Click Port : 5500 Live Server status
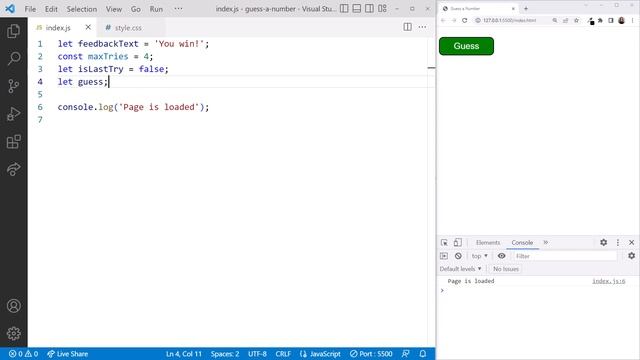This screenshot has height=360, width=640. [x=371, y=354]
